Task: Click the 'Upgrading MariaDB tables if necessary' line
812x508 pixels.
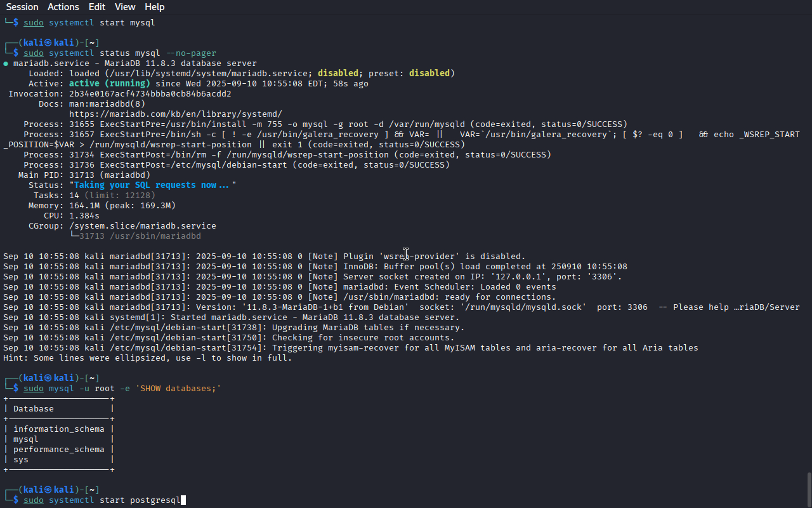Action: click(x=234, y=328)
